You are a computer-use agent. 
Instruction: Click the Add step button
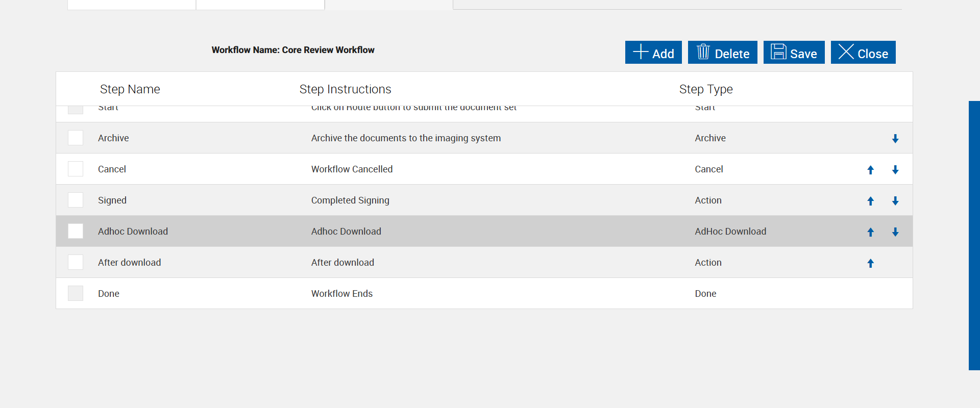coord(653,53)
